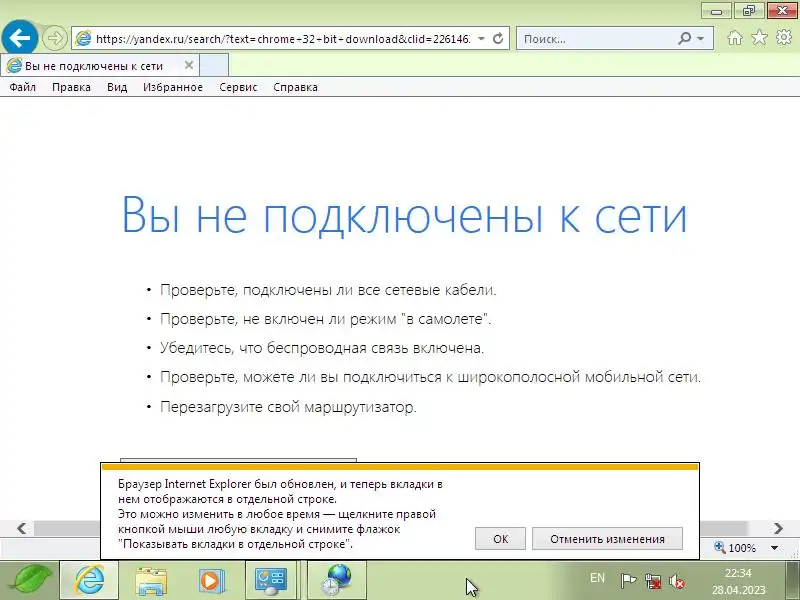Image resolution: width=800 pixels, height=600 pixels.
Task: Click the greyed Forward arrow button
Action: 54,38
